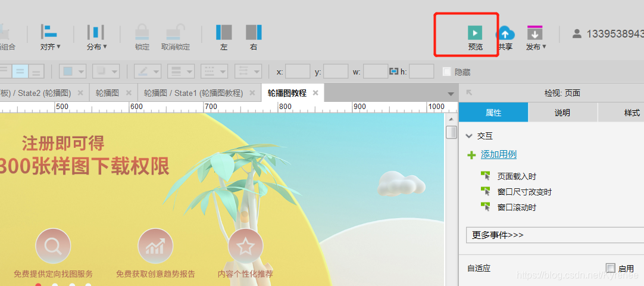644x286 pixels.
Task: Click the canvas scrollbar up arrow
Action: pos(451,120)
